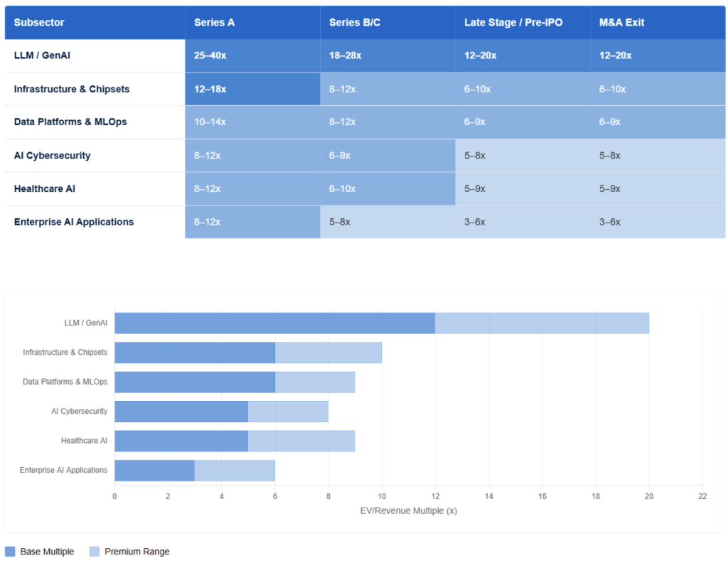Viewport: 728px width, 563px height.
Task: Click Enterprise AI Applications Series B/C 5–8x cell
Action: (387, 222)
